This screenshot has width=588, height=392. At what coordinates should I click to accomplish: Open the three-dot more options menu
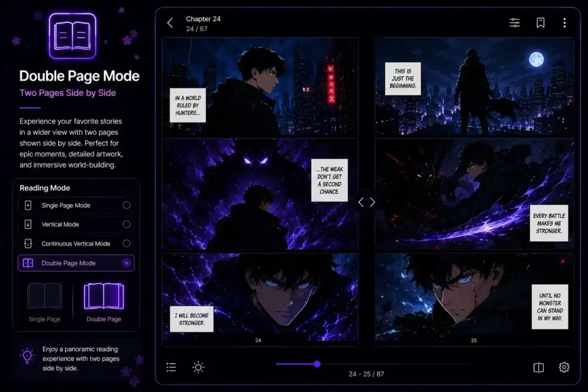[x=564, y=23]
